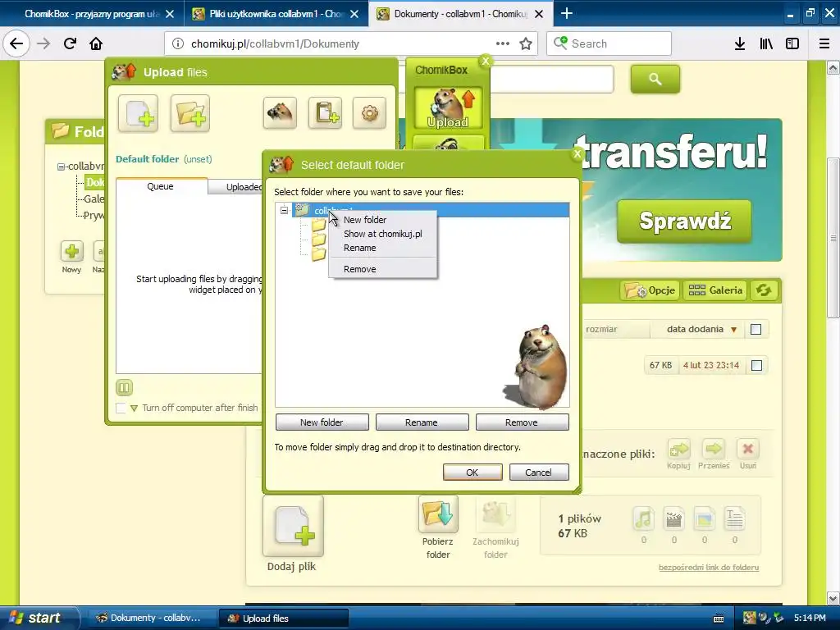
Task: Click the clipboard paste icon in Upload files
Action: pos(325,113)
